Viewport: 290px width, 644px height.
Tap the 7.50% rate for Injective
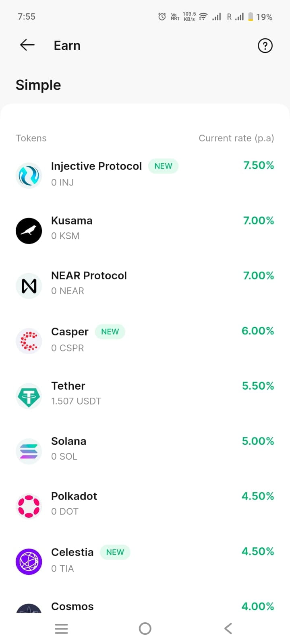pos(259,165)
